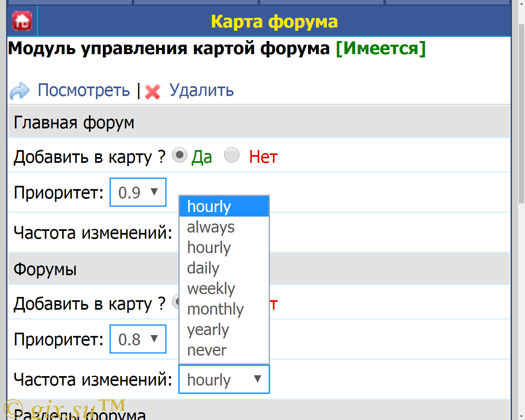
Task: Click the red X delete icon
Action: point(153,91)
